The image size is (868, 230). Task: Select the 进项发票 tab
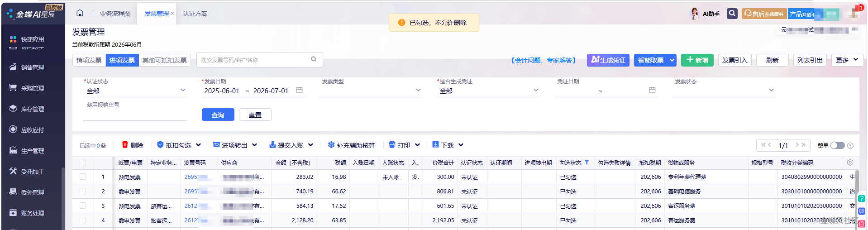[x=122, y=60]
